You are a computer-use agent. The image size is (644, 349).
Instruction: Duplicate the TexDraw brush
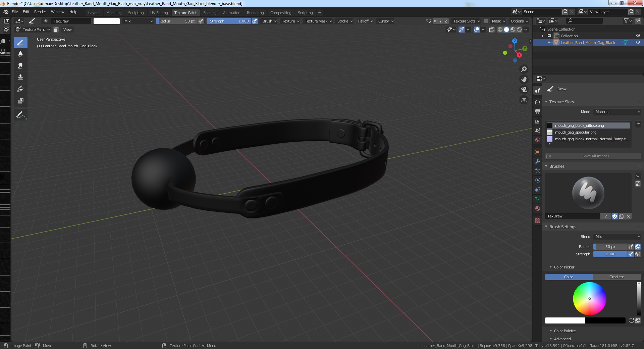click(x=622, y=216)
